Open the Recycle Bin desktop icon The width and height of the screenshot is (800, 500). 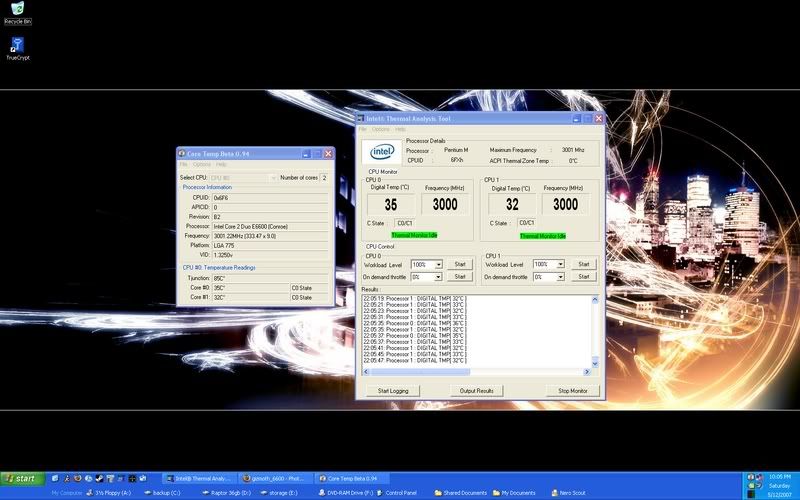click(16, 11)
